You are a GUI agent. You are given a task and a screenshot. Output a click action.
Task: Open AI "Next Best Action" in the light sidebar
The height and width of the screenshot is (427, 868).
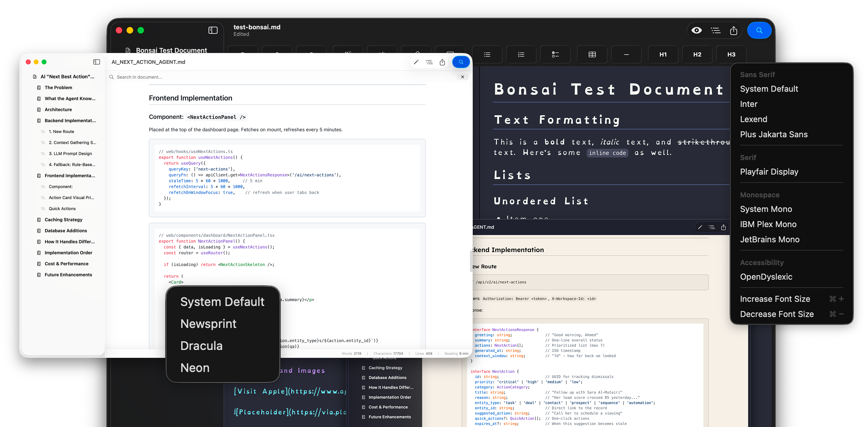click(64, 77)
